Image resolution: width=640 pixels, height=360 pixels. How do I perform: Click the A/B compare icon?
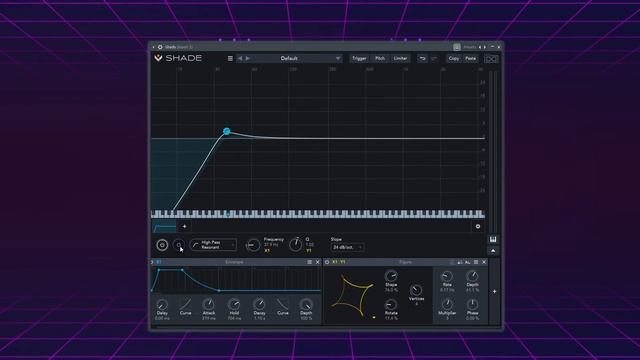pos(491,59)
